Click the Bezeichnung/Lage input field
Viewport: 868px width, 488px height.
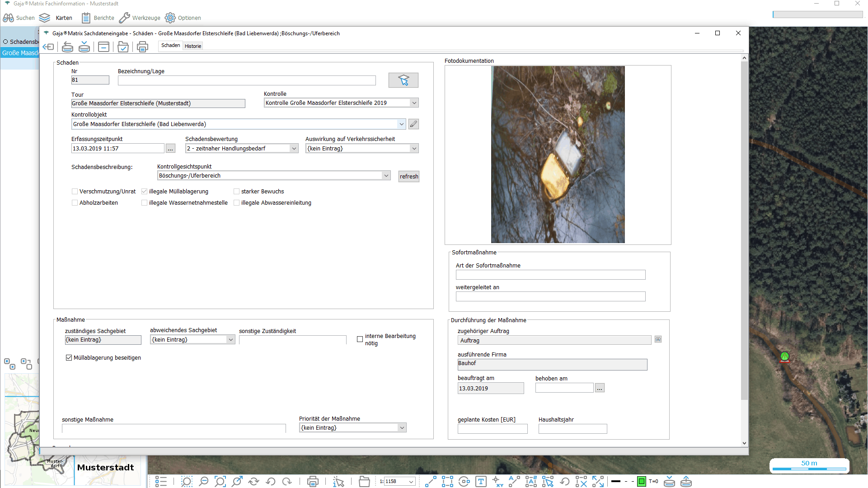pos(247,80)
